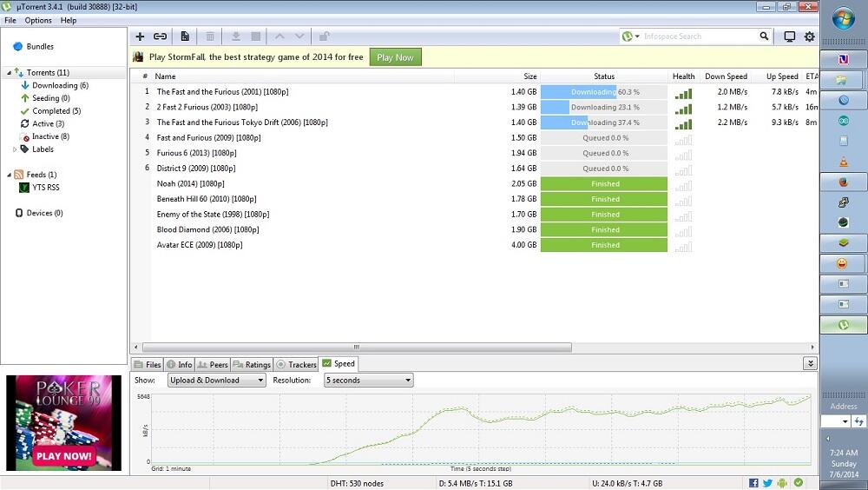Image resolution: width=868 pixels, height=490 pixels.
Task: Select the YTS RSS feed
Action: (x=45, y=188)
